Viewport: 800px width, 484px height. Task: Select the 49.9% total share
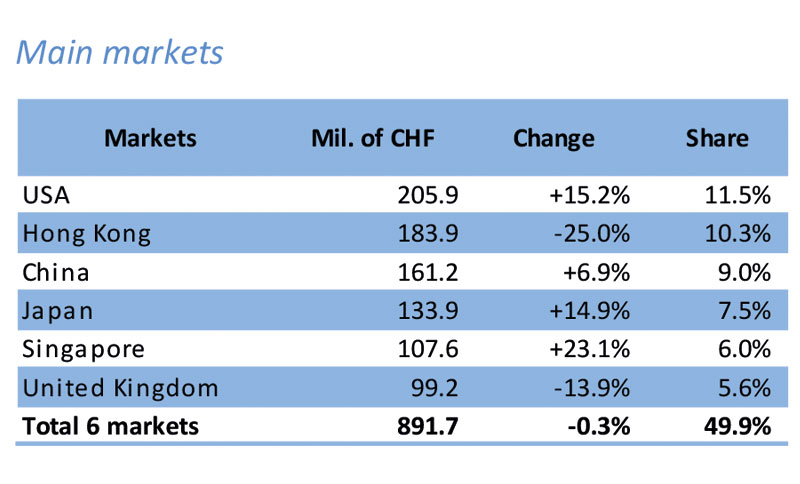(x=735, y=426)
